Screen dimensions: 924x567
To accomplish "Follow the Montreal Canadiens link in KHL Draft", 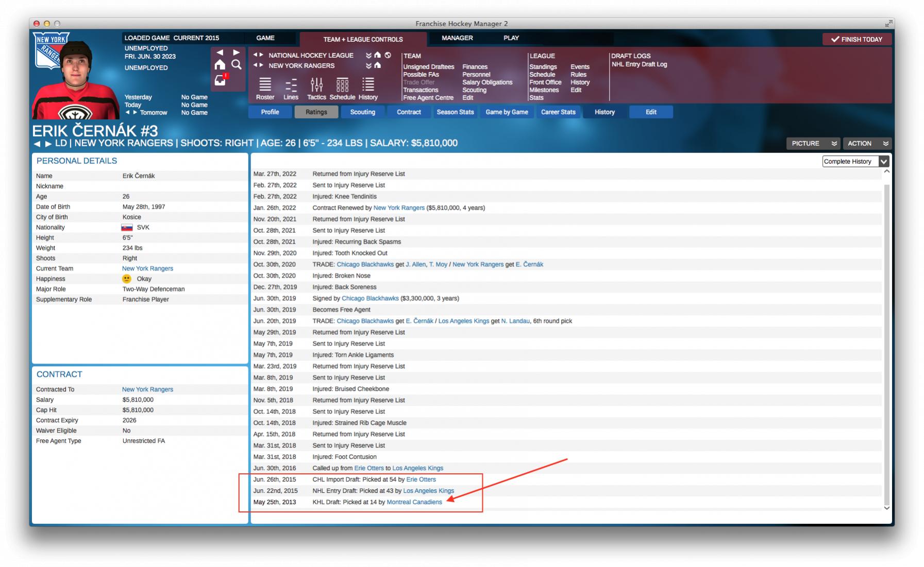I will pos(414,502).
